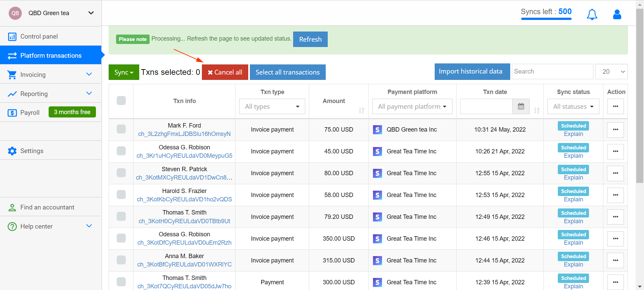The height and width of the screenshot is (290, 644).
Task: Click the Find an accountant person icon
Action: [12, 207]
